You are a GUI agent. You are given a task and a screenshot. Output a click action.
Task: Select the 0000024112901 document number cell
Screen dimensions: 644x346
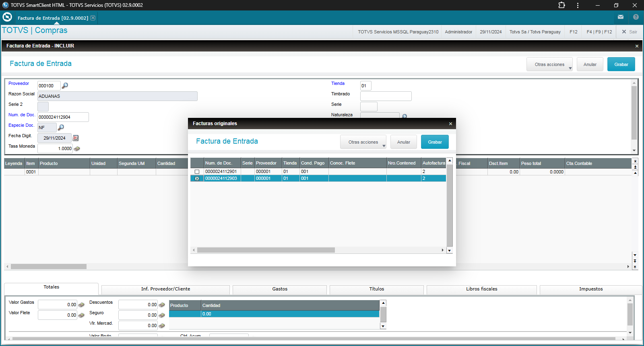coord(222,172)
